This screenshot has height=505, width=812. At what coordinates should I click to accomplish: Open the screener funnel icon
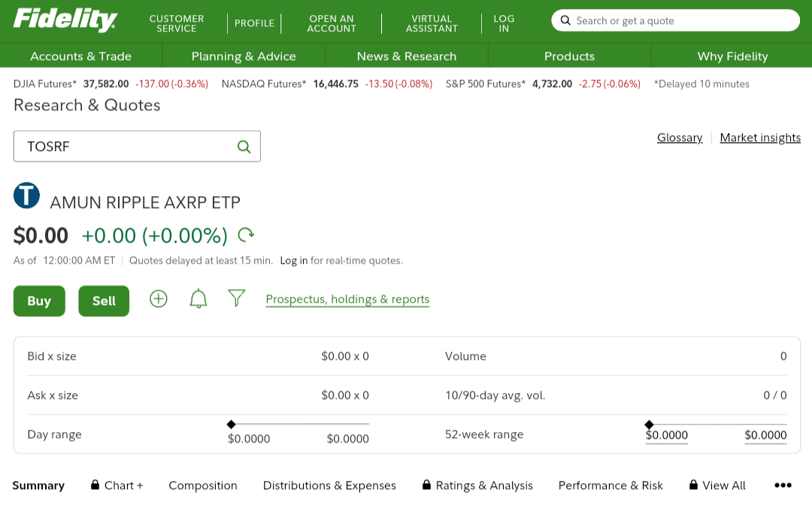point(237,298)
